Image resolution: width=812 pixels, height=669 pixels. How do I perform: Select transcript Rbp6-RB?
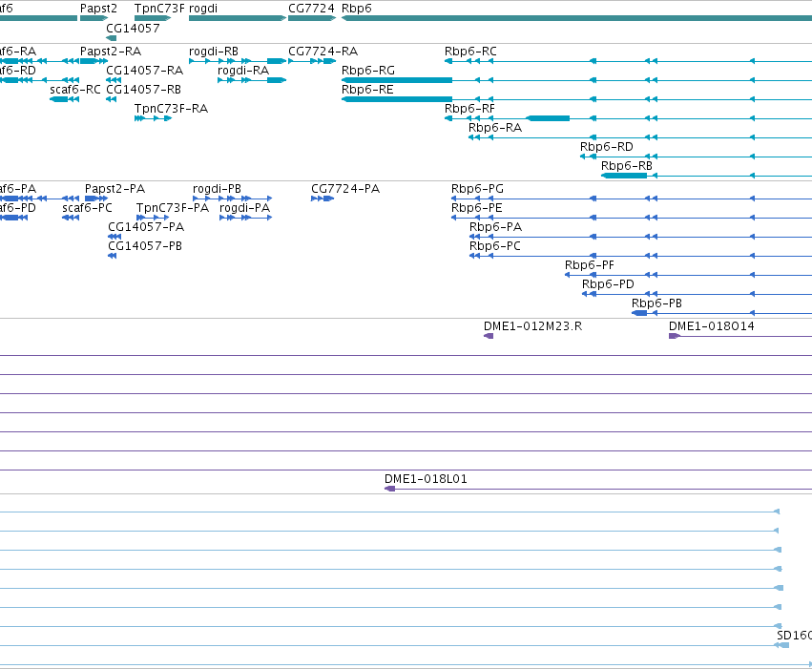click(x=627, y=166)
